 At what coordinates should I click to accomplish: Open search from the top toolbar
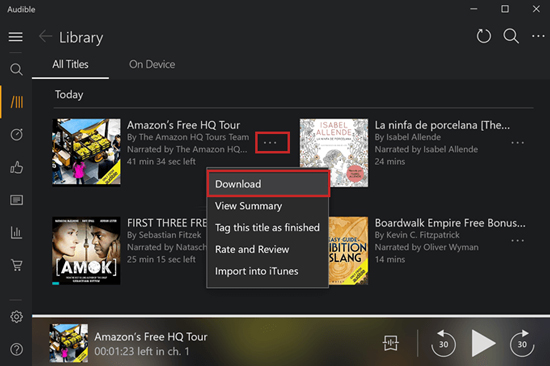511,36
